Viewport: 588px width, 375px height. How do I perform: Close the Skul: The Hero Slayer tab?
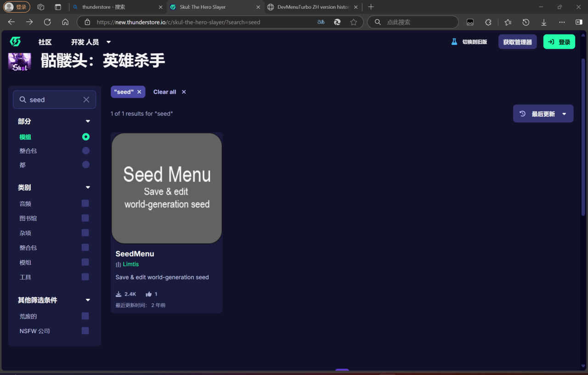259,7
